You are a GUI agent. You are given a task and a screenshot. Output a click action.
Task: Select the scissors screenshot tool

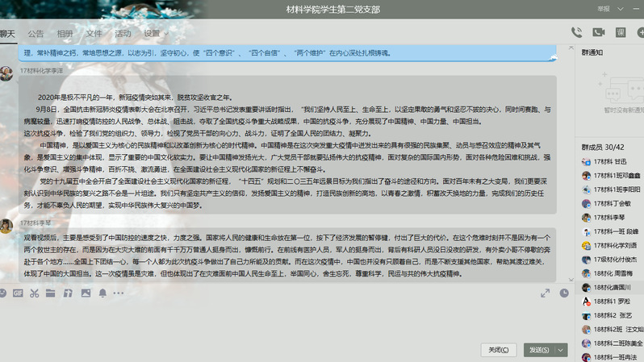pyautogui.click(x=34, y=293)
